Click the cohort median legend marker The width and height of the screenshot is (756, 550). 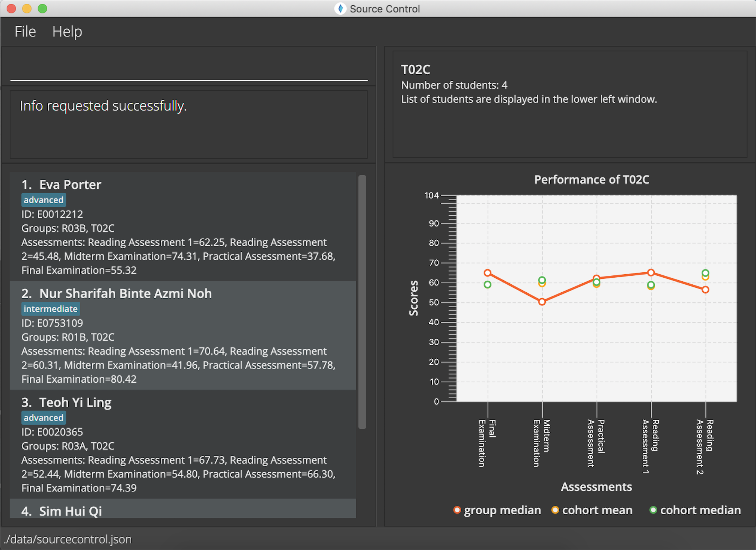pyautogui.click(x=653, y=510)
